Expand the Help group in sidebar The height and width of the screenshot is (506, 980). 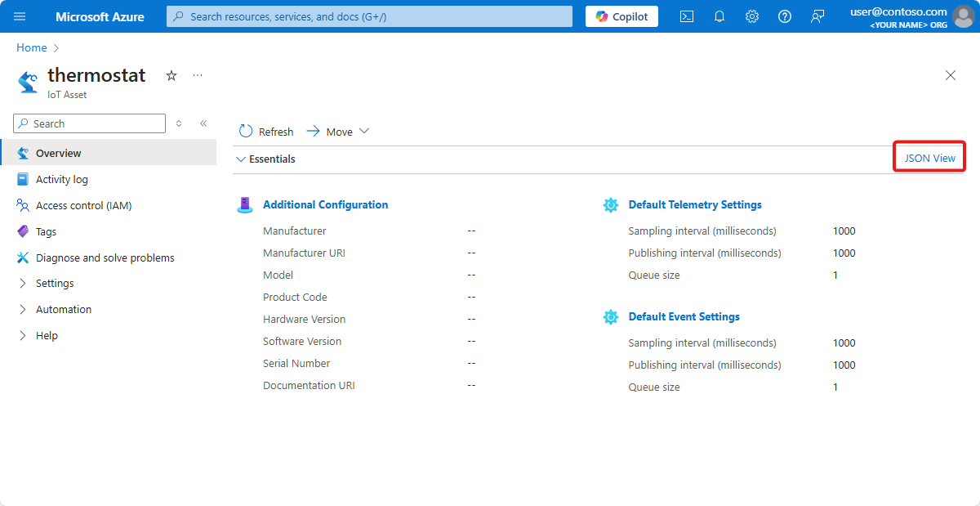[x=23, y=336]
